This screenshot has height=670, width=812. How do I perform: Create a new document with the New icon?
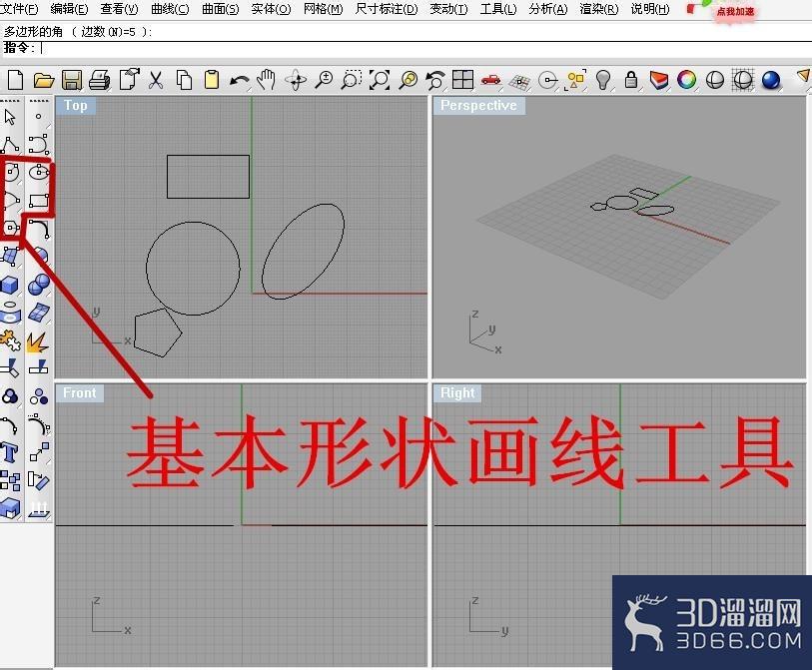click(15, 80)
